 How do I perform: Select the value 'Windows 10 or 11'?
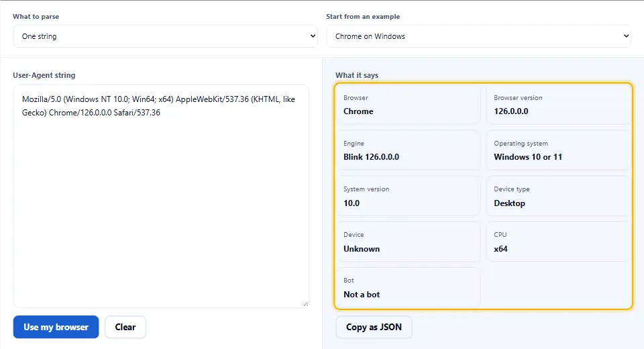[x=528, y=157]
